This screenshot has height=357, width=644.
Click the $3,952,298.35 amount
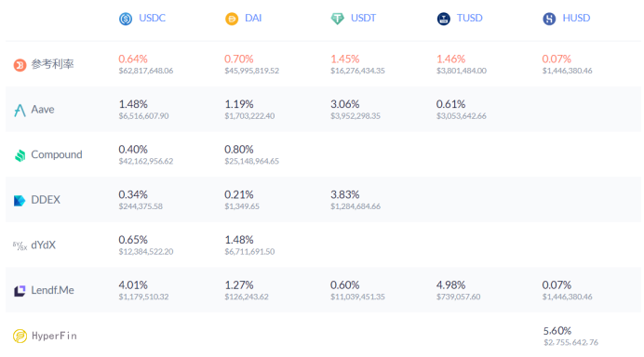tap(356, 116)
